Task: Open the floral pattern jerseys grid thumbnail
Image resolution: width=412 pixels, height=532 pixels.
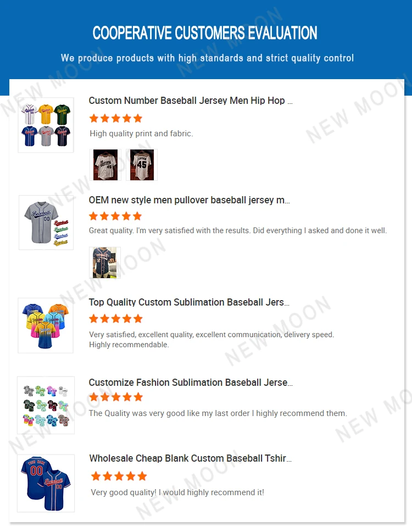Action: [x=46, y=405]
